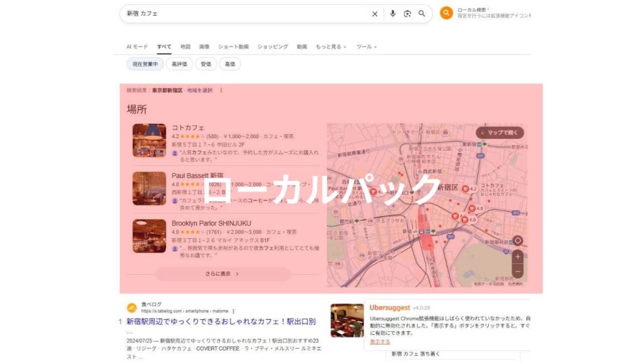This screenshot has height=362, width=644.
Task: Click the magnifying glass search icon
Action: [x=421, y=13]
